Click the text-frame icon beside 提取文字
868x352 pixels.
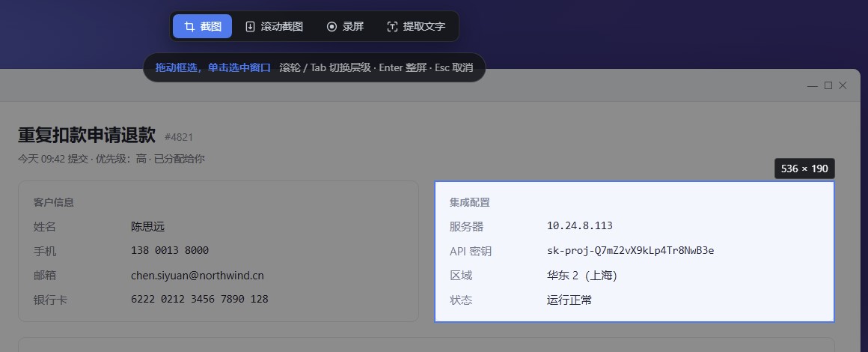pyautogui.click(x=392, y=27)
